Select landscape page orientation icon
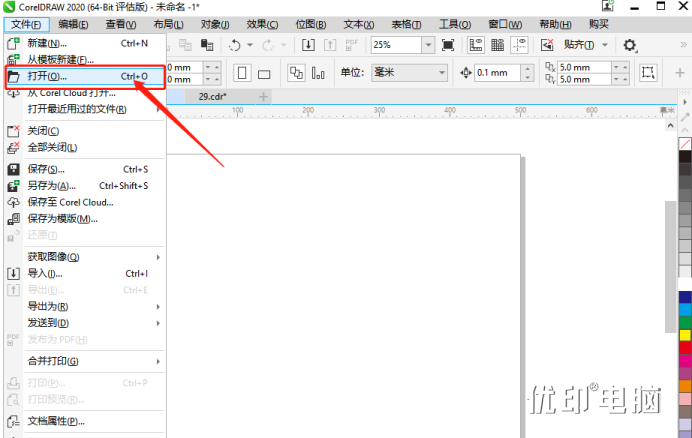Image resolution: width=692 pixels, height=438 pixels. [264, 74]
